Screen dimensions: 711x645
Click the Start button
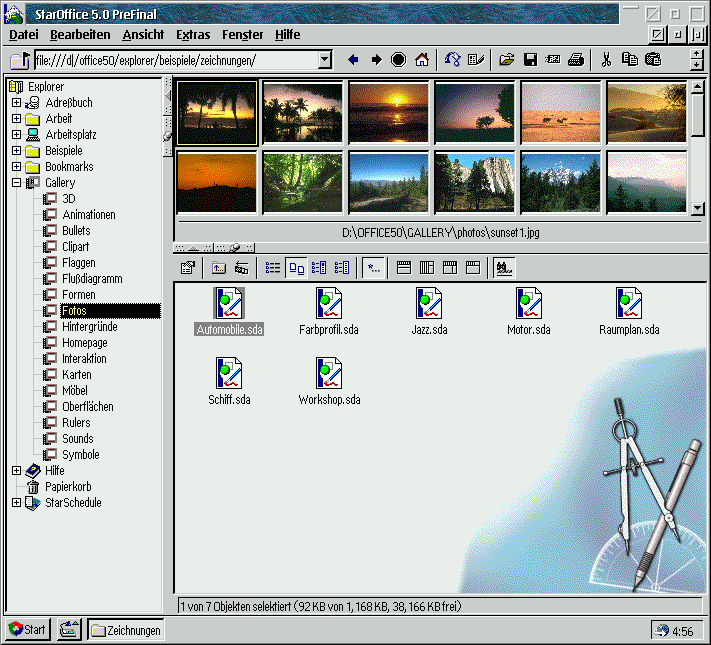coord(27,630)
